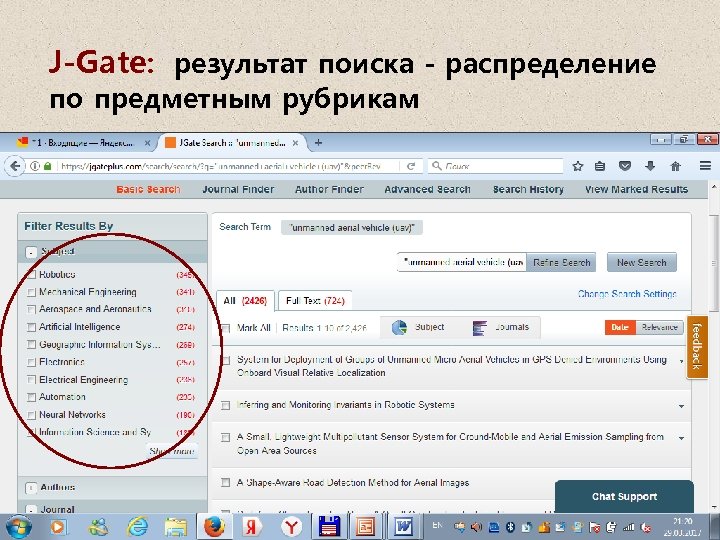This screenshot has height=540, width=720.
Task: Select the 'Inferring and Monitoring Invariants' result checkbox
Action: tap(225, 405)
